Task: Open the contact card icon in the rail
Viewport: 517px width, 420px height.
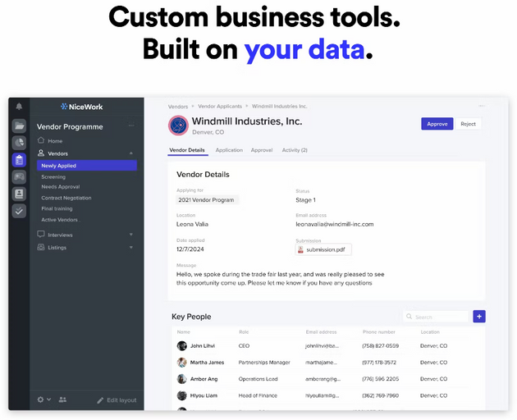Action: 19,194
